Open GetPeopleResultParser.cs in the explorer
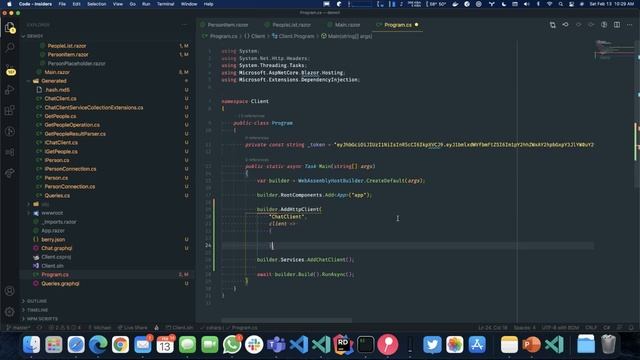The image size is (640, 360). [x=75, y=134]
